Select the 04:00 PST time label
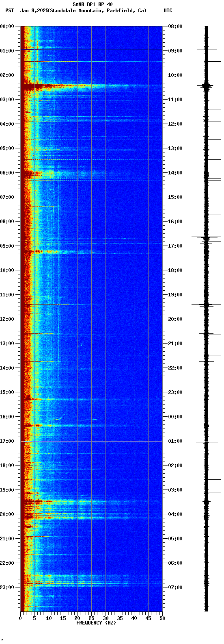 click(7, 124)
